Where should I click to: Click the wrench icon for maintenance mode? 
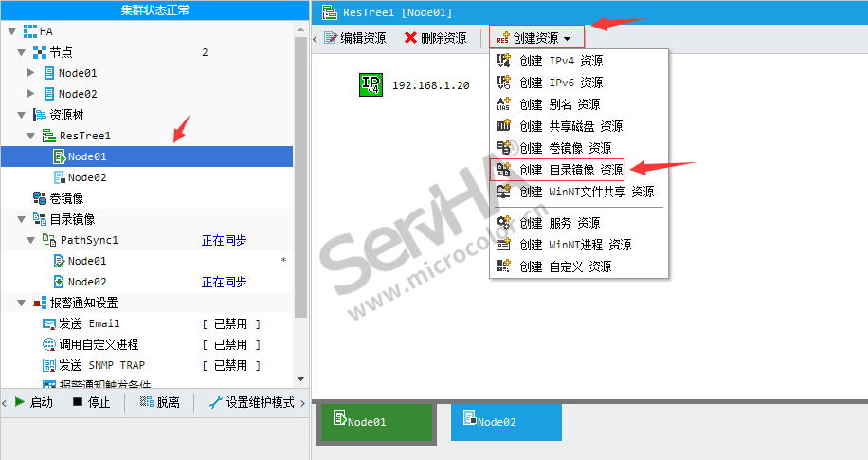(x=215, y=402)
